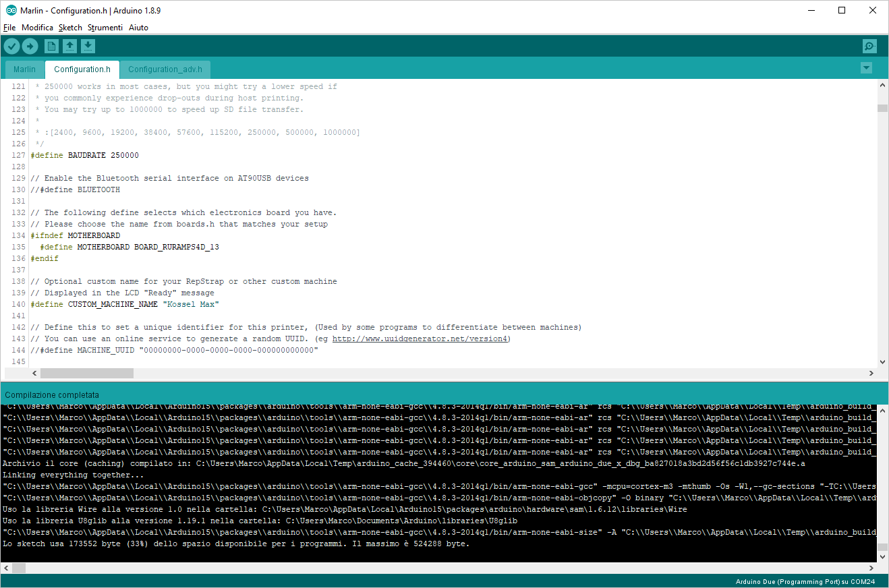This screenshot has height=588, width=889.
Task: Click the 'Uso la libreria Wire' console line
Action: click(345, 509)
